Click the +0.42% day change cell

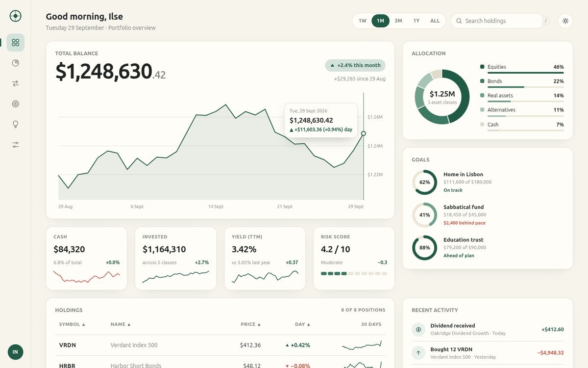click(x=298, y=345)
